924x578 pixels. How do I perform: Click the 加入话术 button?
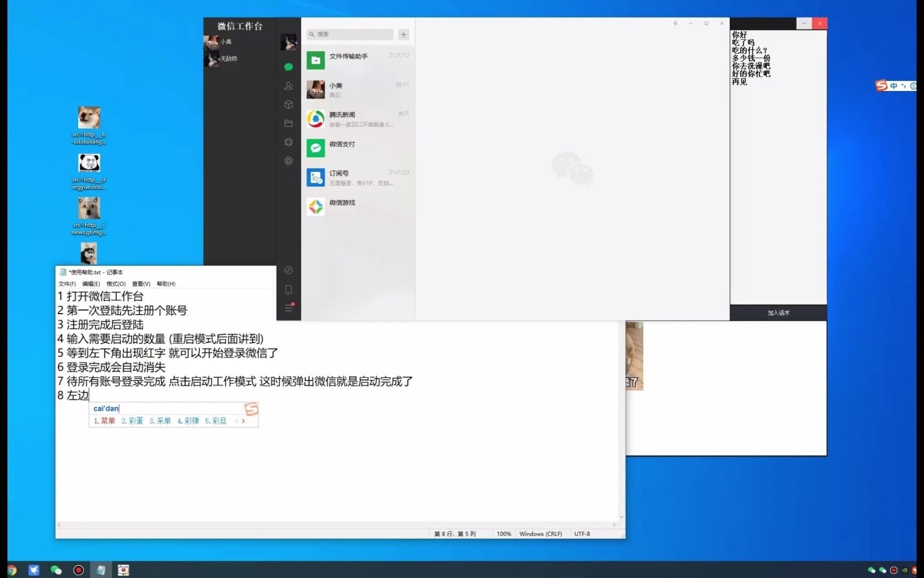[x=778, y=313]
